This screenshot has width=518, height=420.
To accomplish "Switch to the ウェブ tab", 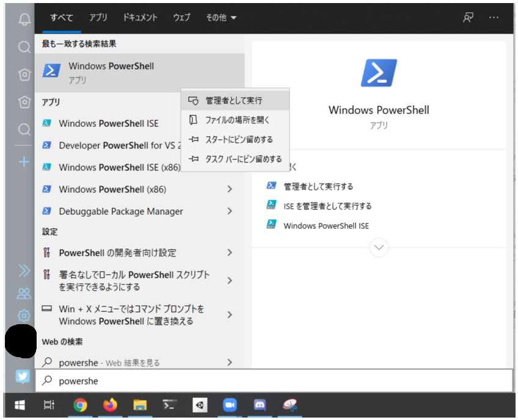I will 181,18.
